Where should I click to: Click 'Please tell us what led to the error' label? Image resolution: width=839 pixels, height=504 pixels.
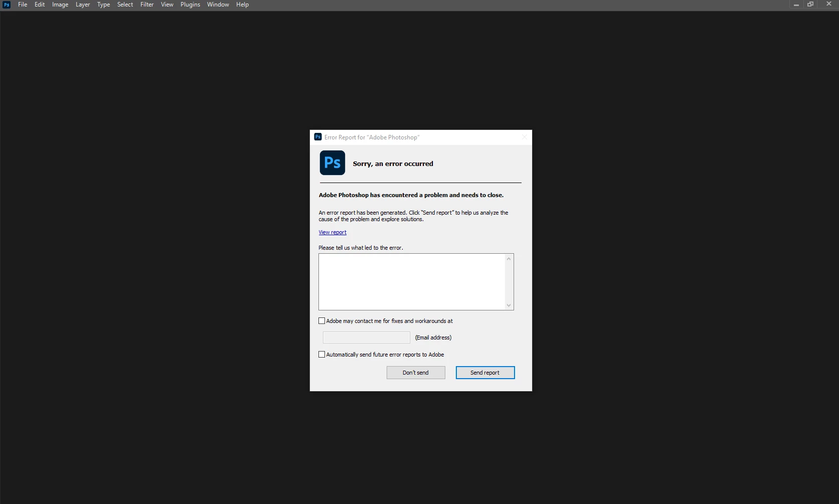click(361, 248)
